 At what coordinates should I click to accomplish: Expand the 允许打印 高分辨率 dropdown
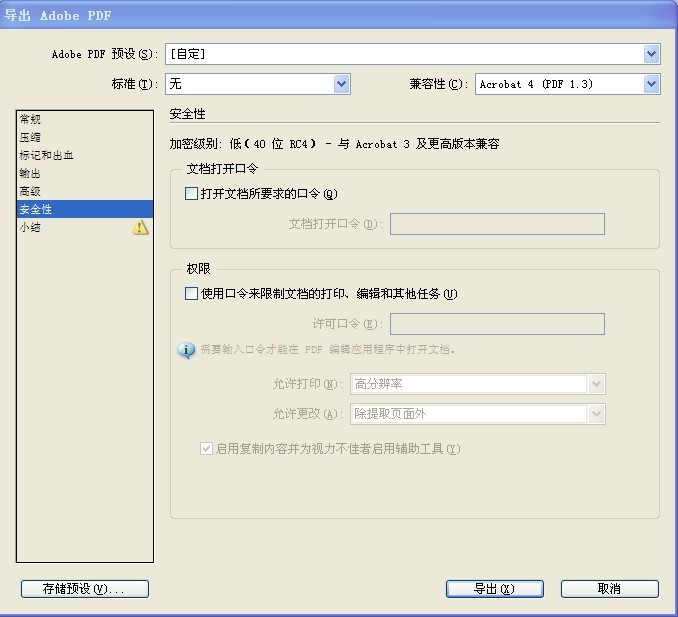(x=477, y=384)
